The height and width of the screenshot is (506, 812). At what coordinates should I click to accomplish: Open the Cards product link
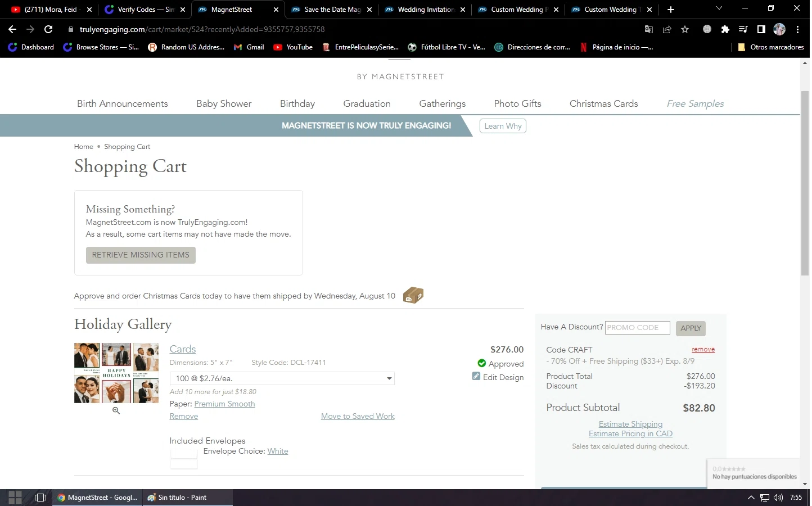point(183,349)
